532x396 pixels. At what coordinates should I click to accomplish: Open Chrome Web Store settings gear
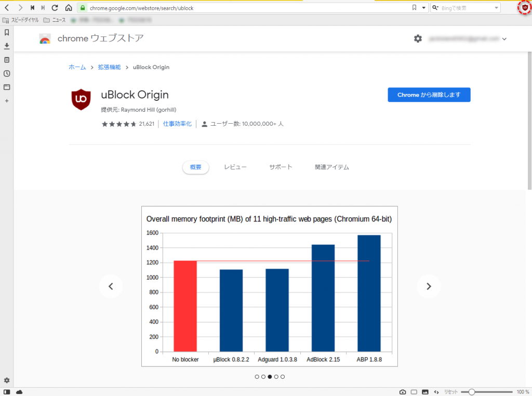[x=418, y=38]
